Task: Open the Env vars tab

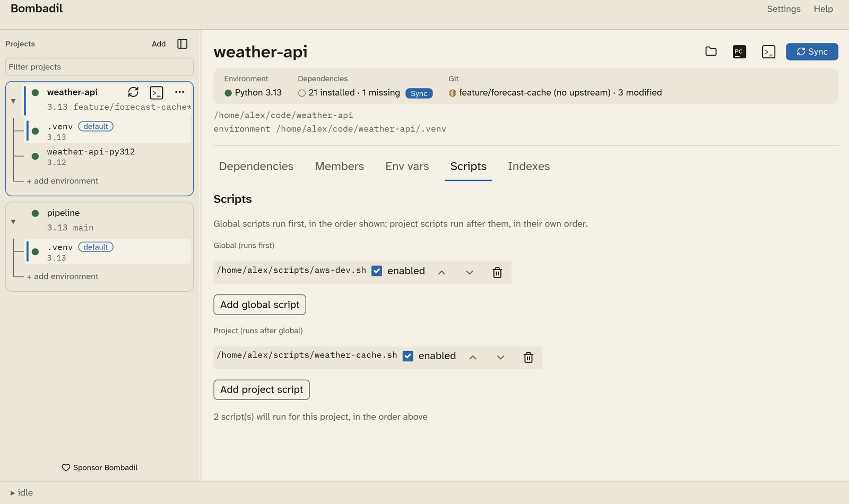Action: click(407, 166)
